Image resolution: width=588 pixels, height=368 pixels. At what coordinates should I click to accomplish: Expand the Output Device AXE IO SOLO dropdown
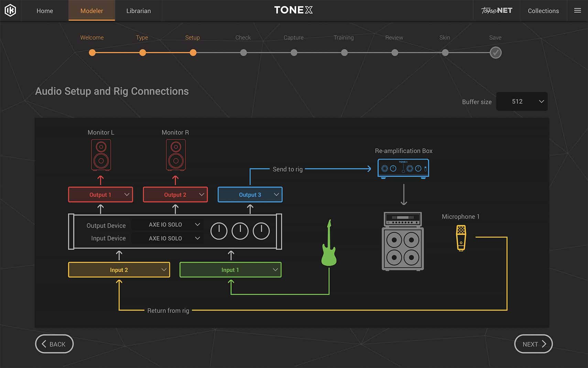(x=167, y=224)
